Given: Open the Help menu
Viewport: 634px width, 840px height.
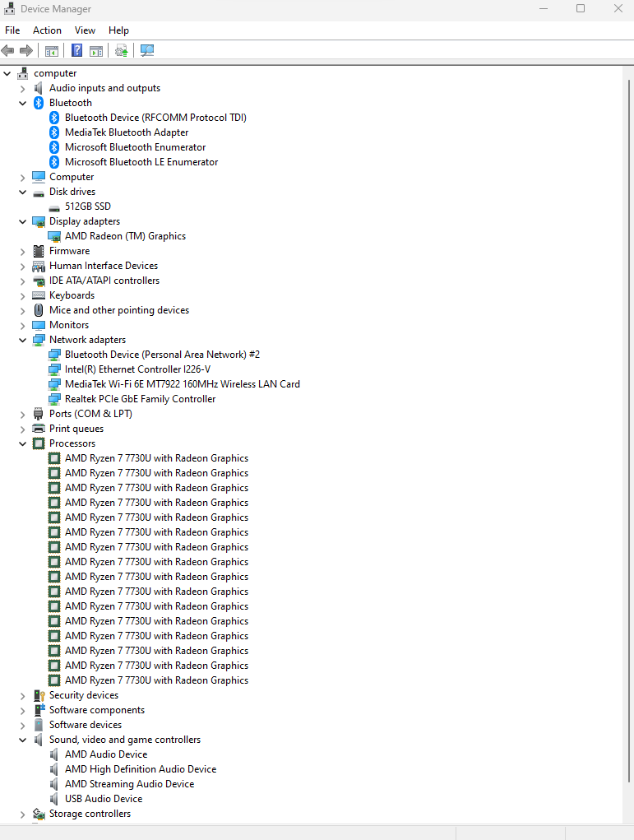Looking at the screenshot, I should click(119, 30).
